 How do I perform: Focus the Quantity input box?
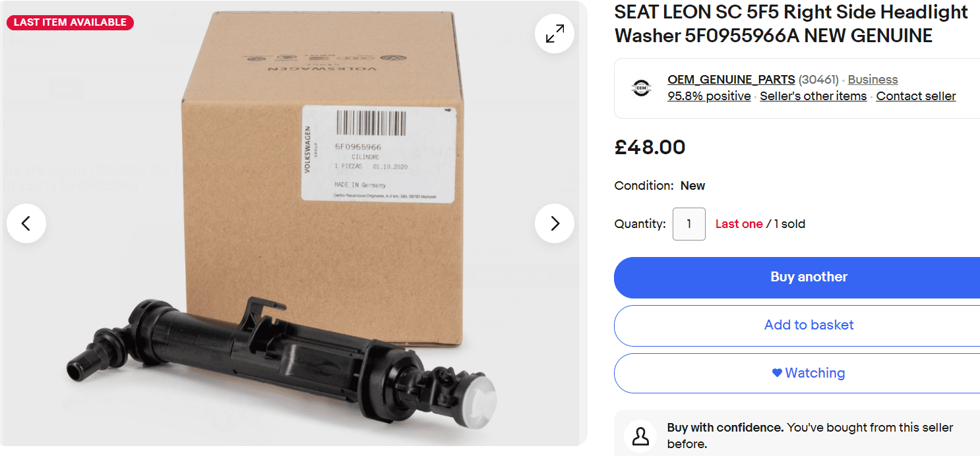[x=689, y=224]
